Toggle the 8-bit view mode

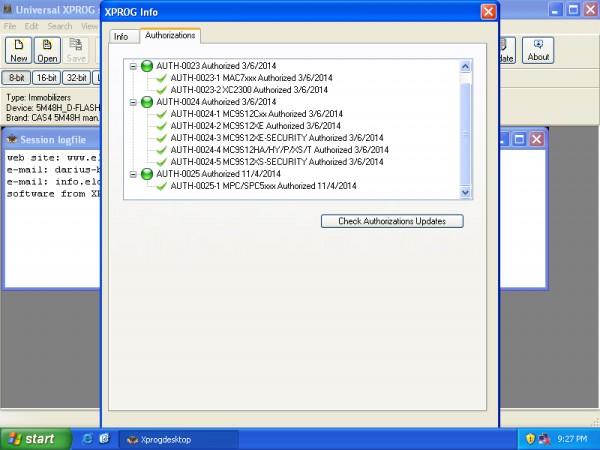pyautogui.click(x=16, y=78)
